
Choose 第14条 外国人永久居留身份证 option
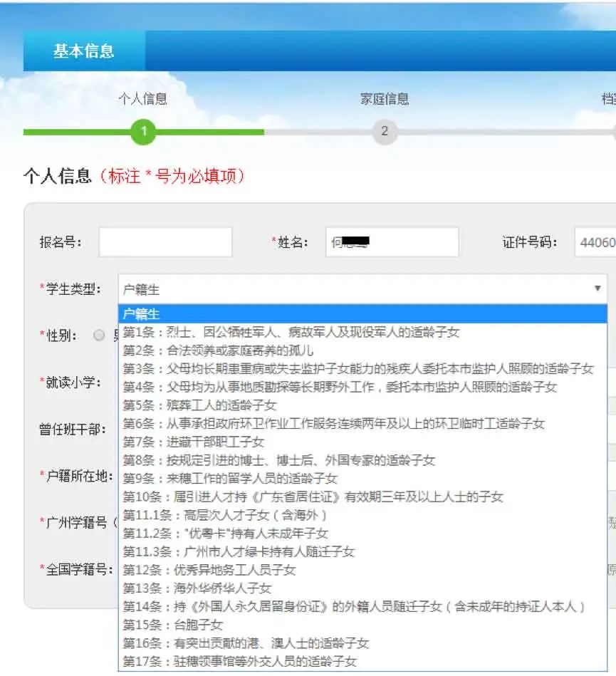coord(362,607)
